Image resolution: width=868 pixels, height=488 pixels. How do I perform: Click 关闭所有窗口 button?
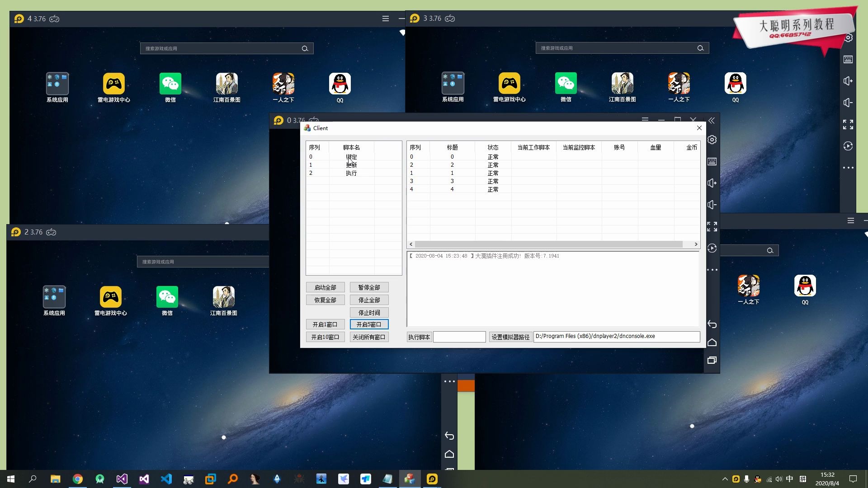(x=369, y=337)
